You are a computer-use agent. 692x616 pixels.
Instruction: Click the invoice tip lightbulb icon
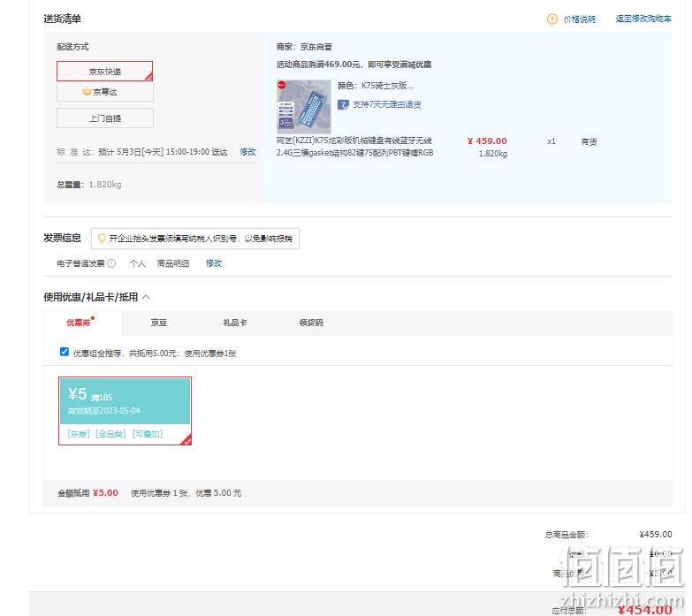102,239
